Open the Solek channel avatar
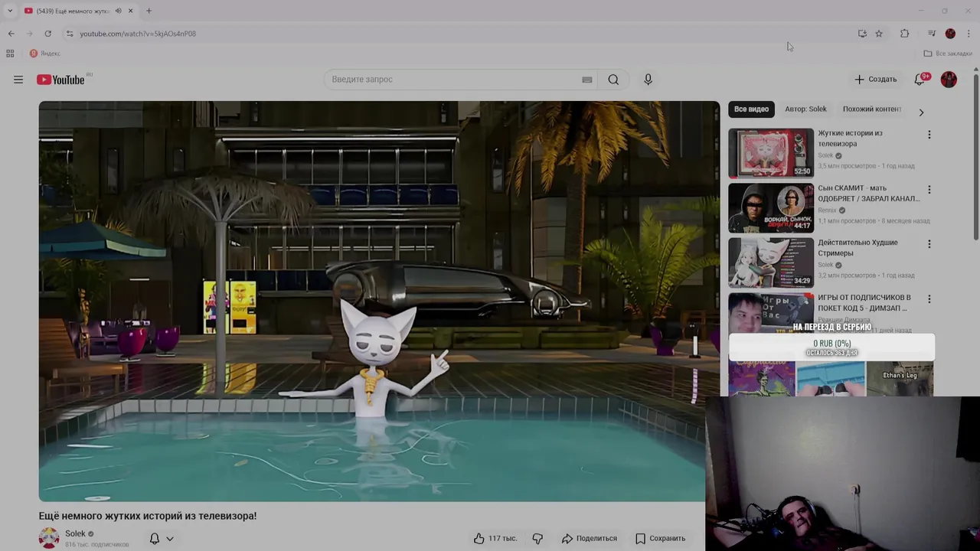 pyautogui.click(x=49, y=538)
